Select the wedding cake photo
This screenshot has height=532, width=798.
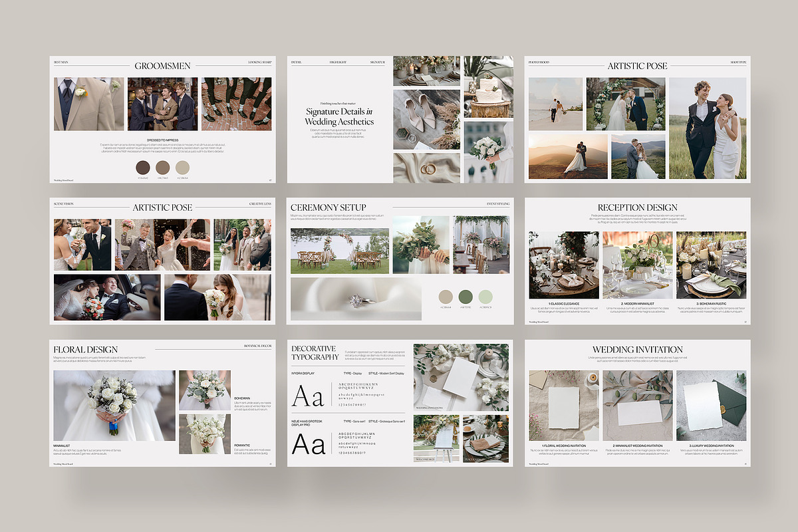tap(488, 86)
